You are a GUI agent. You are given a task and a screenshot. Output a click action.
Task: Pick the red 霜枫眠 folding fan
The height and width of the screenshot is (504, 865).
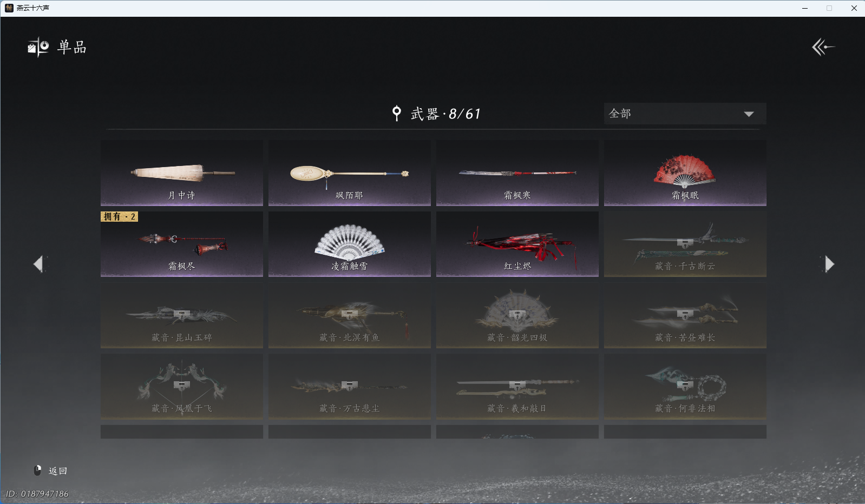pos(685,173)
